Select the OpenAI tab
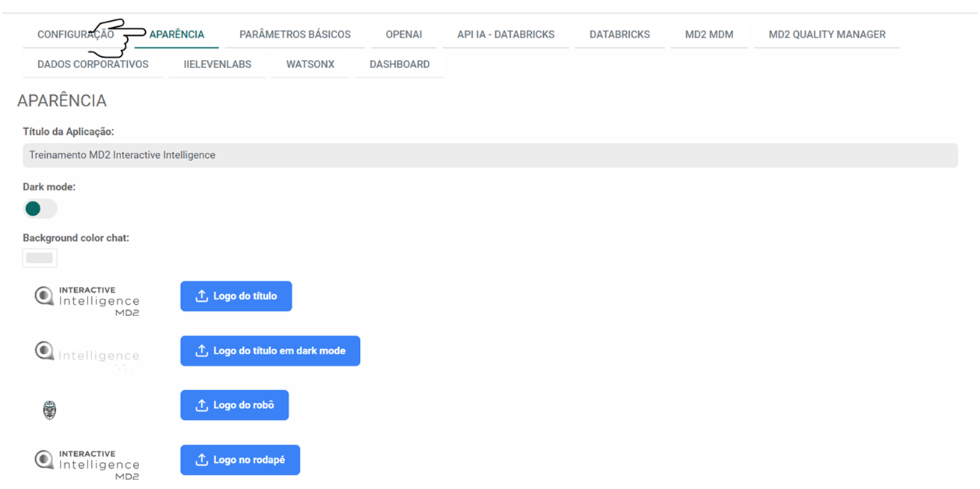Viewport: 980px width, 489px height. pos(404,34)
